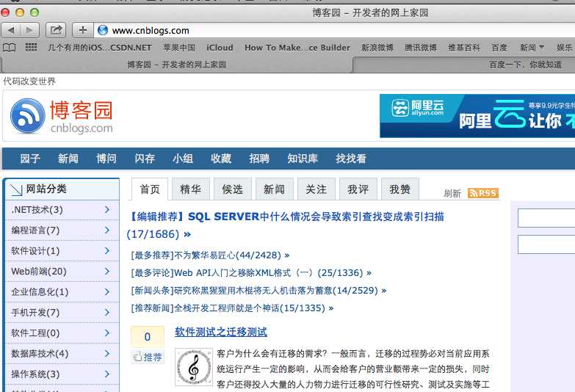This screenshot has height=392, width=575.
Task: Select the 博客园 browser tab
Action: [x=177, y=65]
